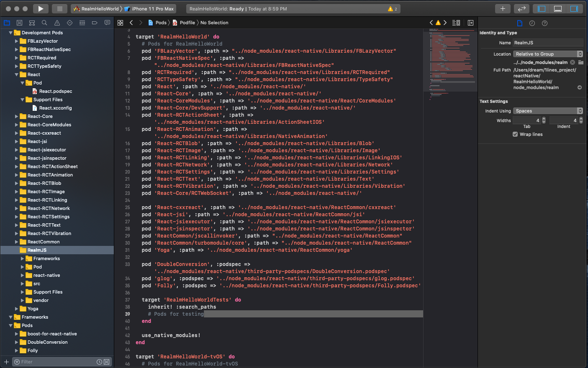This screenshot has width=588, height=368.
Task: Choose file location folder icon
Action: click(x=581, y=62)
